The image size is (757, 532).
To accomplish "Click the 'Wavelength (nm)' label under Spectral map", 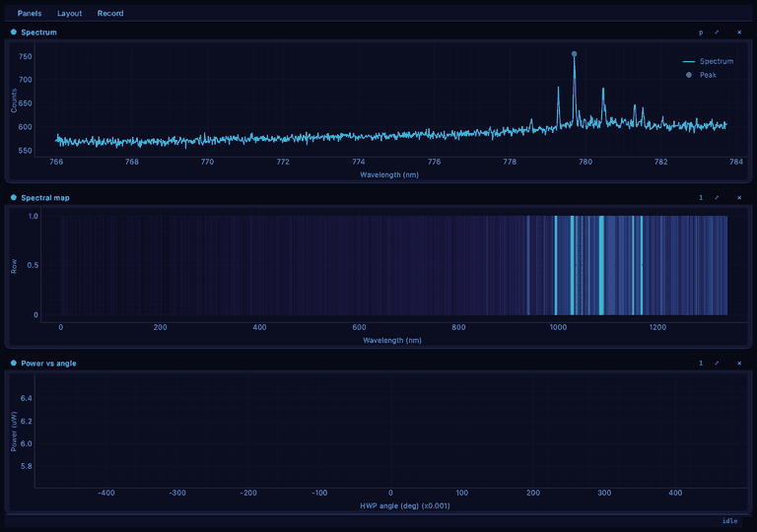I will (392, 340).
